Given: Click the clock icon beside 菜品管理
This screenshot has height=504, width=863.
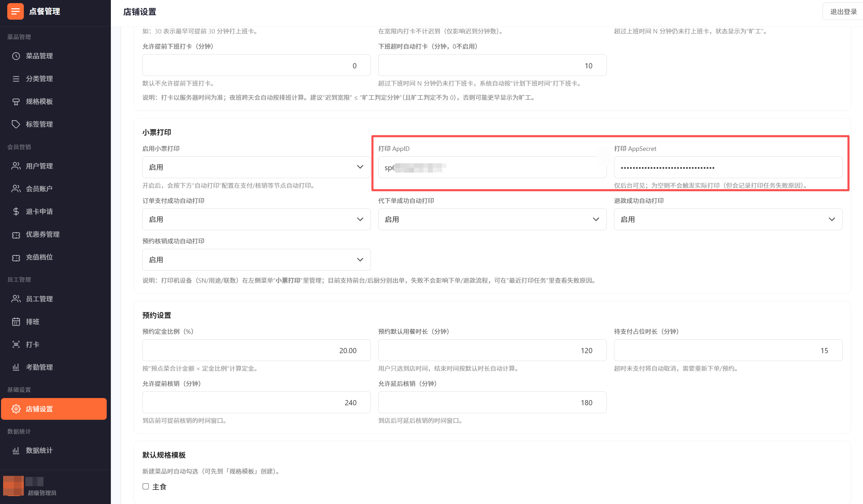Looking at the screenshot, I should coord(16,56).
